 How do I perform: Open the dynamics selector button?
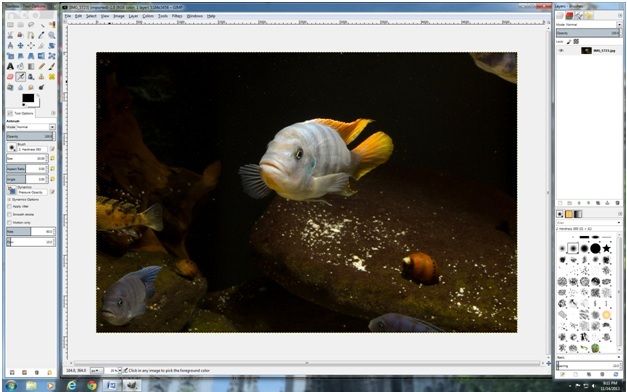(12, 191)
